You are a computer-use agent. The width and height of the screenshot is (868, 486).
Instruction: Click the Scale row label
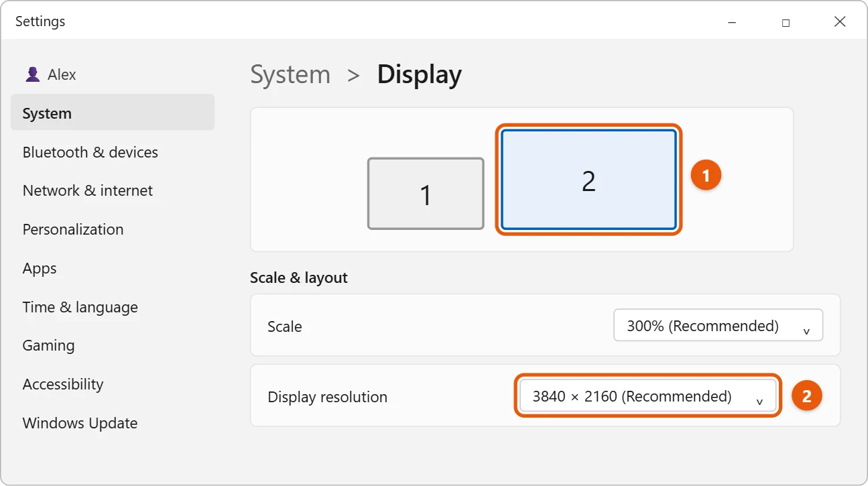coord(285,326)
